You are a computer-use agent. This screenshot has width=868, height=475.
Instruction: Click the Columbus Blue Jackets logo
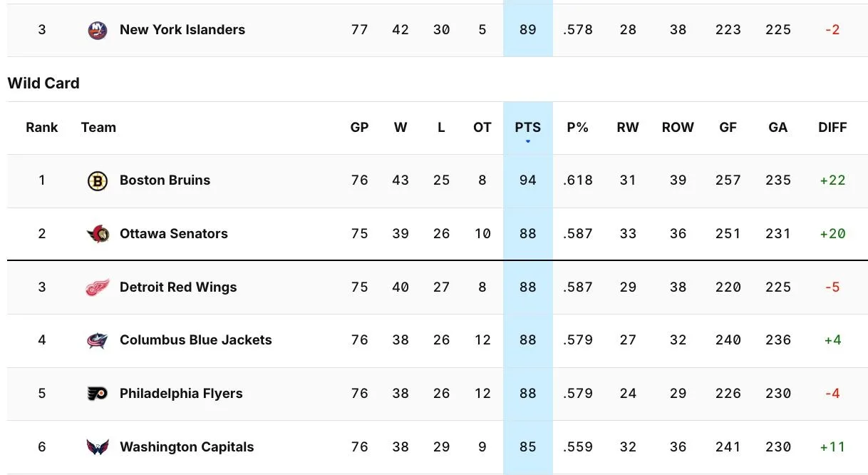98,340
